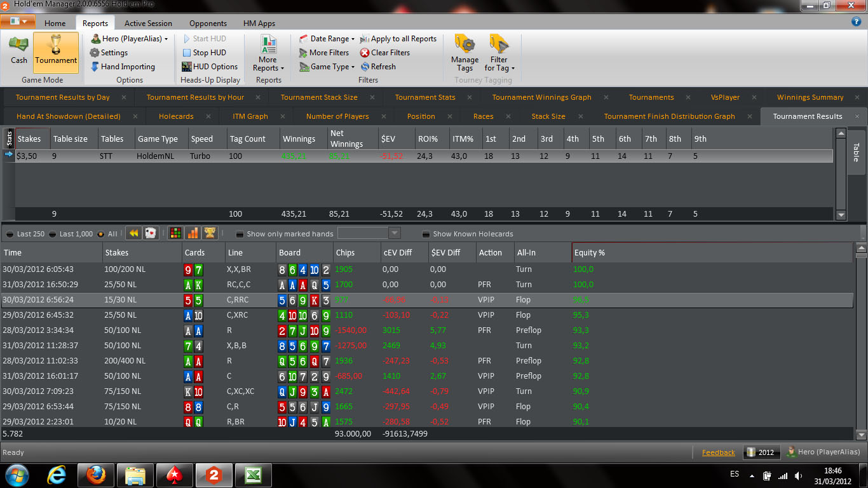This screenshot has width=868, height=488.
Task: Open the HM Apps ribbon tab
Action: coord(259,24)
